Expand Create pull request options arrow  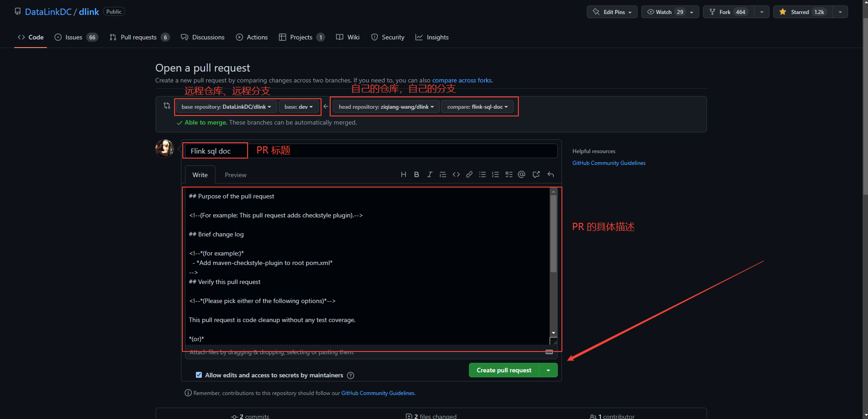548,370
